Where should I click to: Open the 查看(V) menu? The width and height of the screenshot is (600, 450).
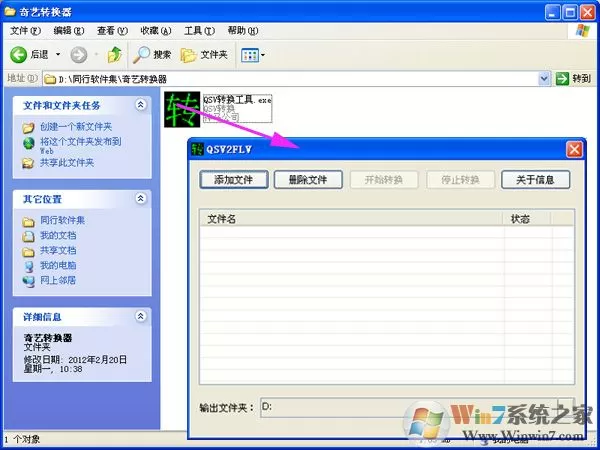tap(112, 31)
